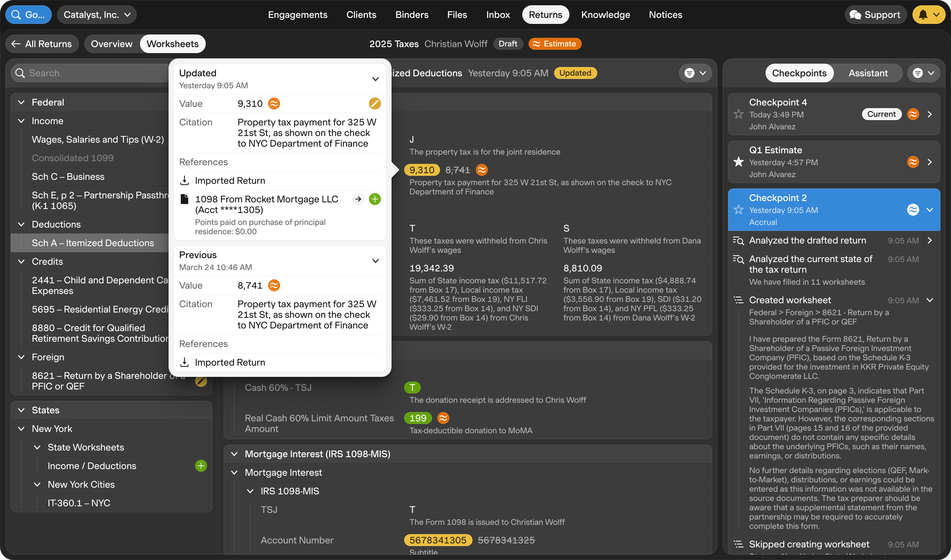Click the arrow icon on the 1098 Rocket Mortgage reference
The image size is (951, 560).
coord(358,199)
